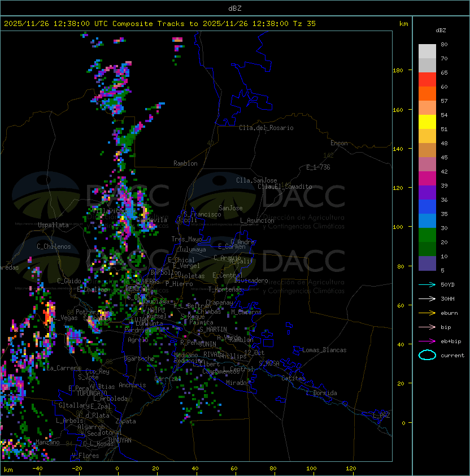This screenshot has width=470, height=476.
Task: Click the L_PAZ map label
Action: pos(381,416)
